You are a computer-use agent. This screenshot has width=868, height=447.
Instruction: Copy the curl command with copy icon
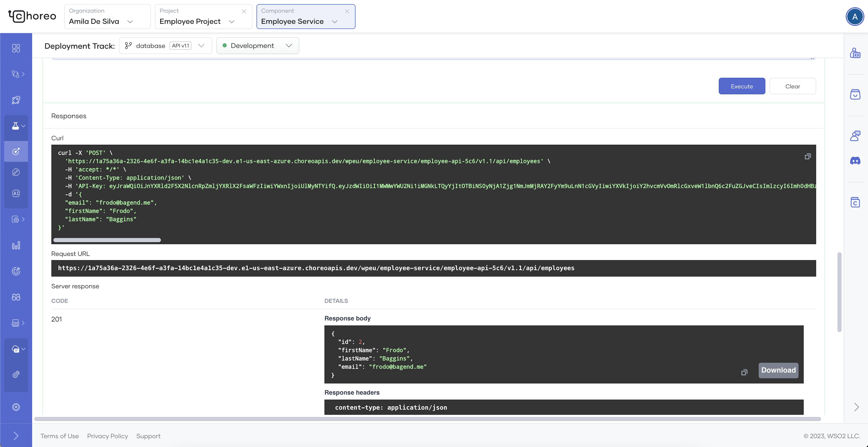(x=808, y=156)
